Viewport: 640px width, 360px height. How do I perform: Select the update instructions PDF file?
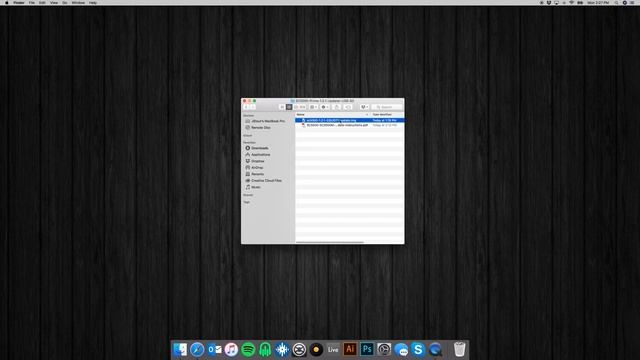(350, 125)
